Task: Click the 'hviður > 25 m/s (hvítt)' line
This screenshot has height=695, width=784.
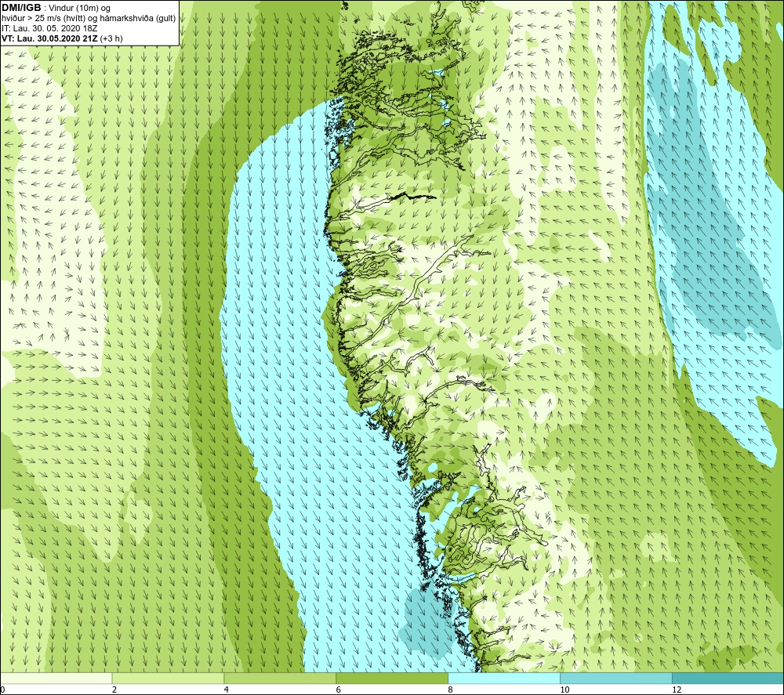Action: 43,19
